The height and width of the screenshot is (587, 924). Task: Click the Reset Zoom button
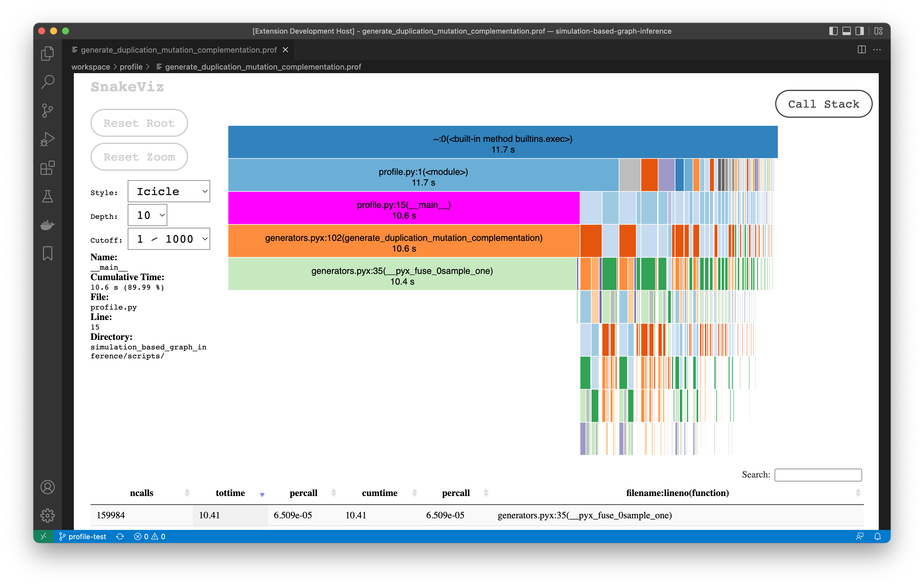coord(139,157)
